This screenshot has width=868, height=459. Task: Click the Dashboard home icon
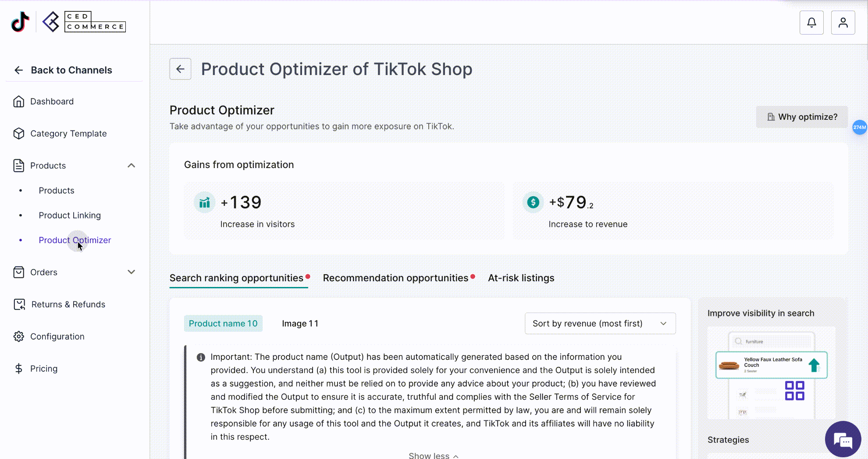[x=18, y=101]
